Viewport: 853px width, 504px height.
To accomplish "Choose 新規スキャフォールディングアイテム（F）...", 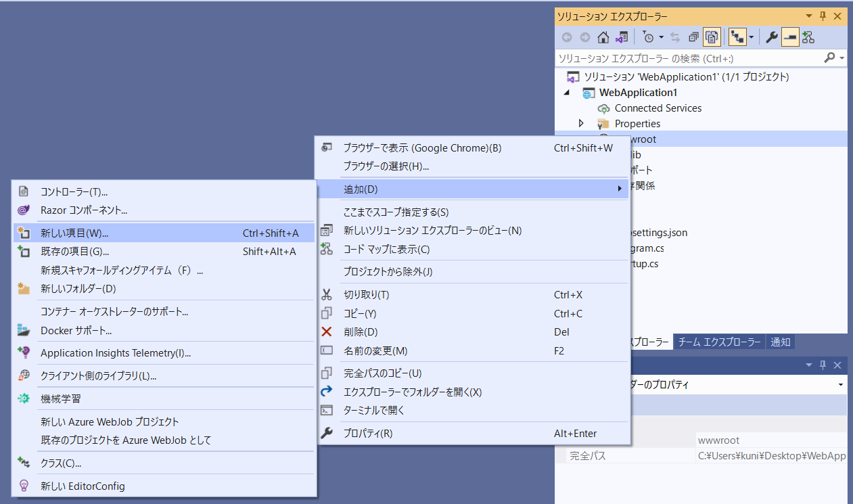I will pos(164,271).
